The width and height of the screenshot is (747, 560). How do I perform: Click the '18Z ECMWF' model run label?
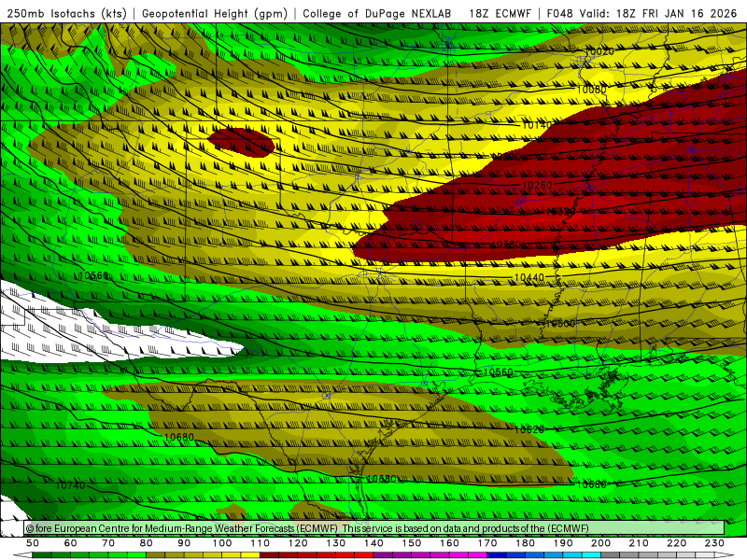pyautogui.click(x=500, y=13)
